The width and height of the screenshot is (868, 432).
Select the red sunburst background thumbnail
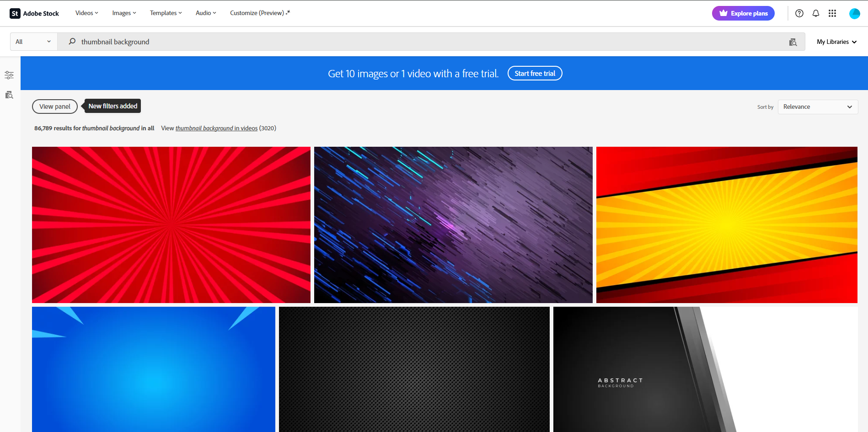[x=171, y=225]
